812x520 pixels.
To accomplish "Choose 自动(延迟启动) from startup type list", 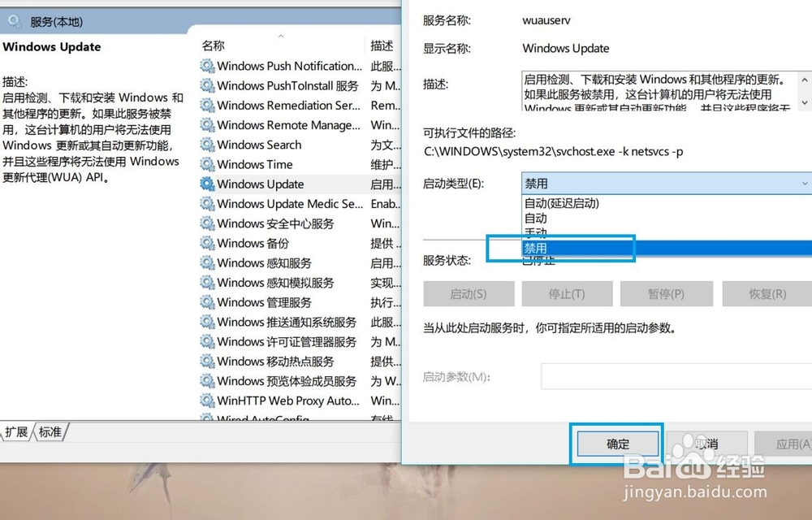I will (x=562, y=203).
